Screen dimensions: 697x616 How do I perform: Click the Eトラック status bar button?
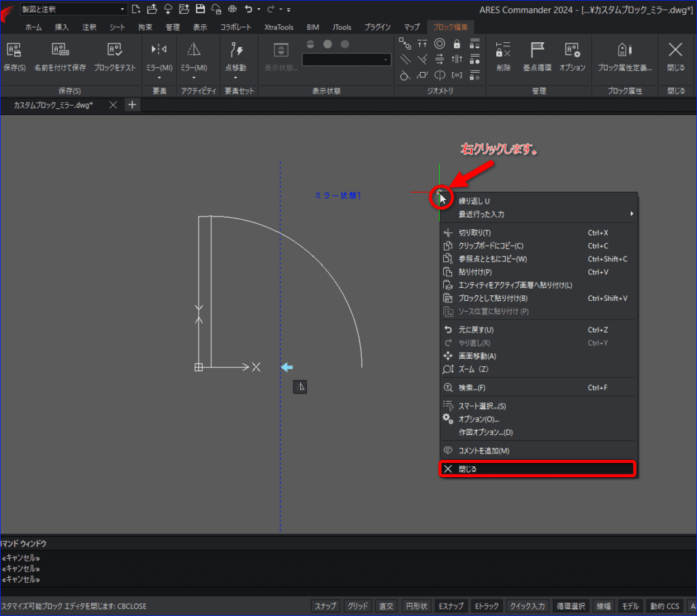coord(487,606)
